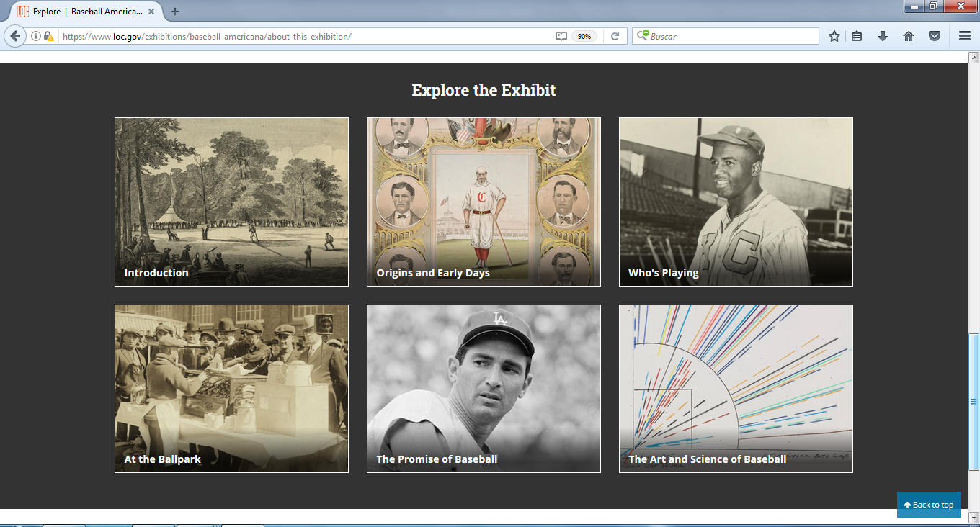Click in the Buscar search field
Viewport: 980px width, 527px height.
click(731, 36)
